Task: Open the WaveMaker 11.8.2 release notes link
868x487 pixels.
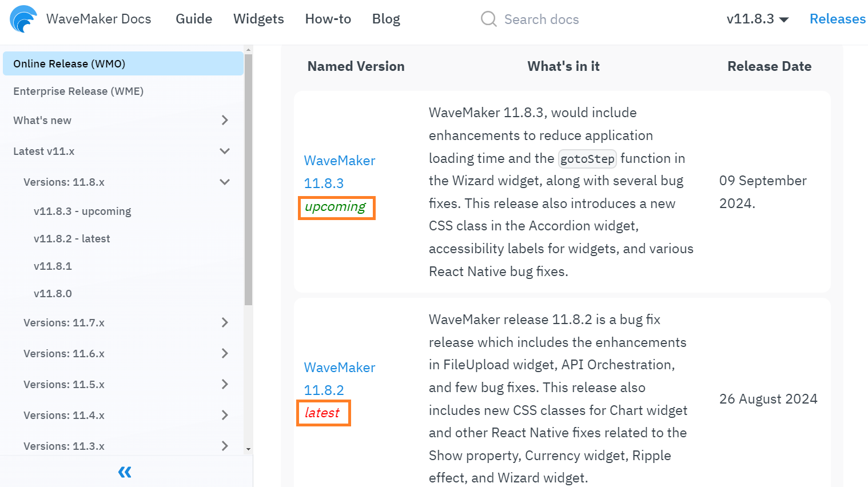Action: coord(339,378)
